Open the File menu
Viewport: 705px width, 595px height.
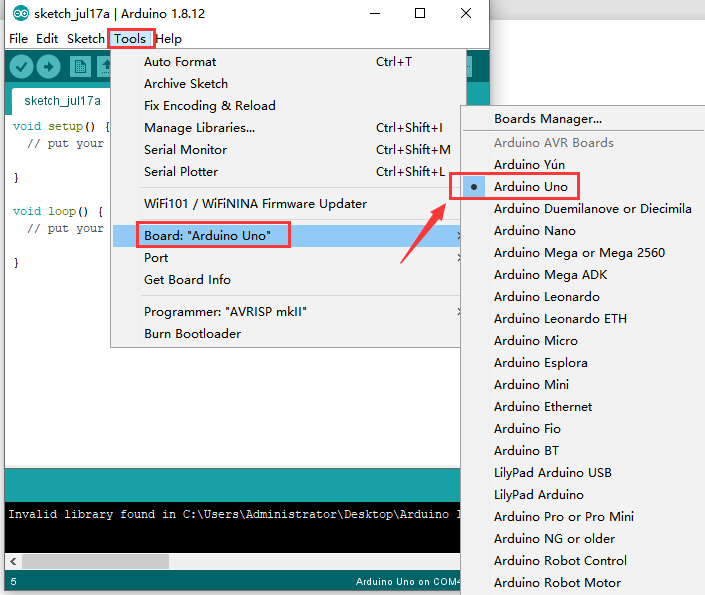point(18,39)
